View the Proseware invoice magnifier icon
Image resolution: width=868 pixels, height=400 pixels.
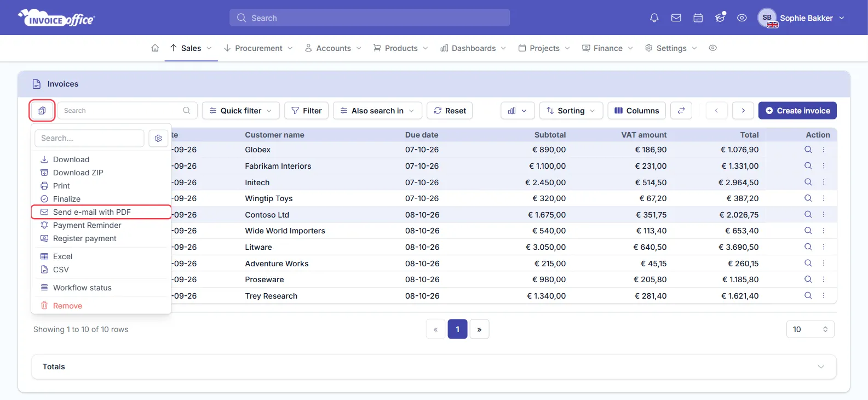click(808, 279)
